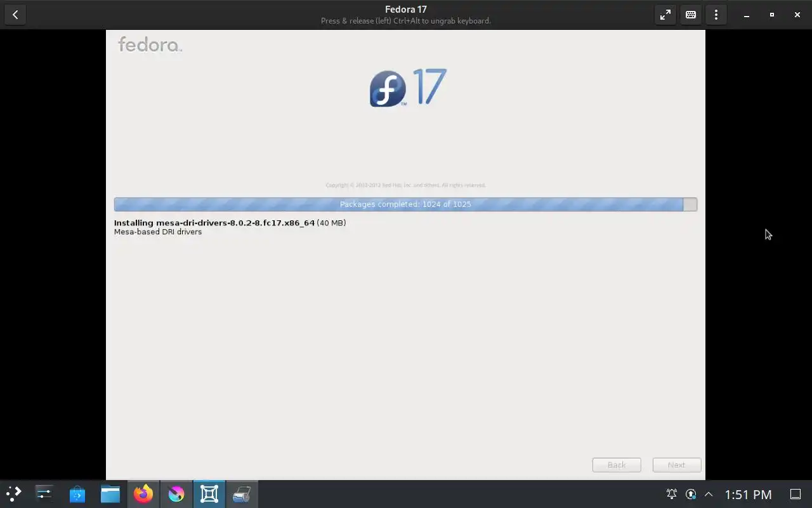This screenshot has height=508, width=812.
Task: Open the Discover software store icon
Action: click(x=77, y=494)
